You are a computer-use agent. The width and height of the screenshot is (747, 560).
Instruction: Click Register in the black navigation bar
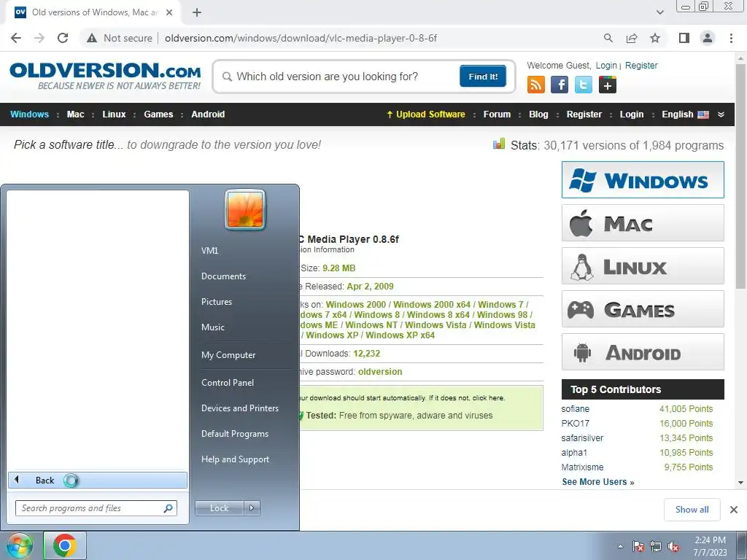[584, 114]
